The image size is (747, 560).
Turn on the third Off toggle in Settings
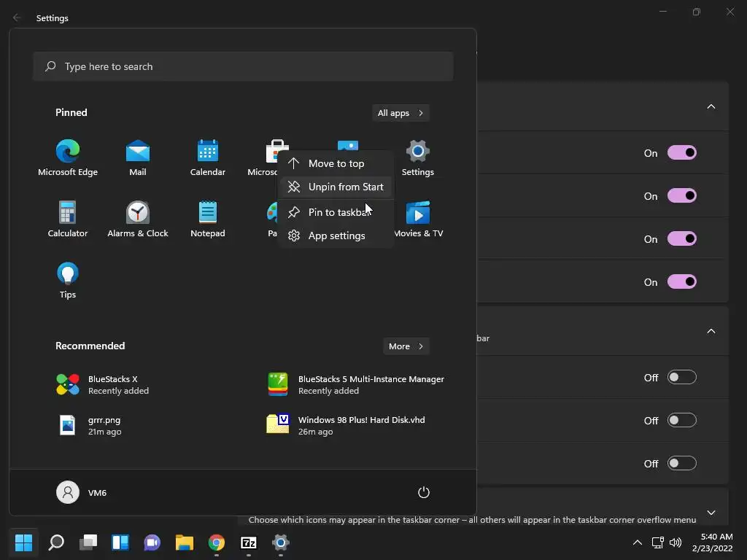click(x=682, y=463)
